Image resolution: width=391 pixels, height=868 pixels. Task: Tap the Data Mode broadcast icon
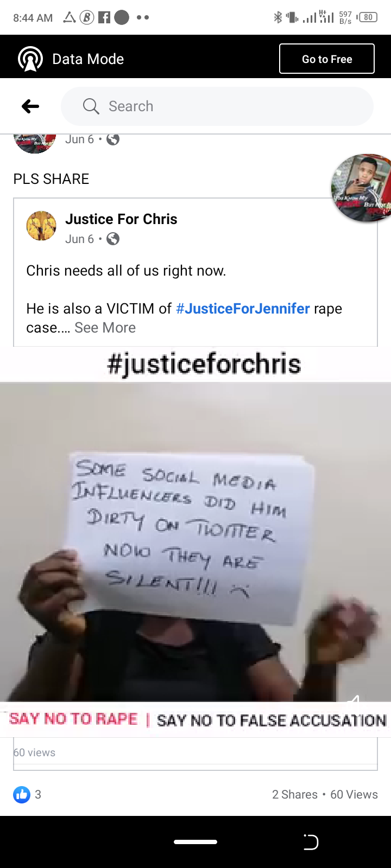coord(30,59)
